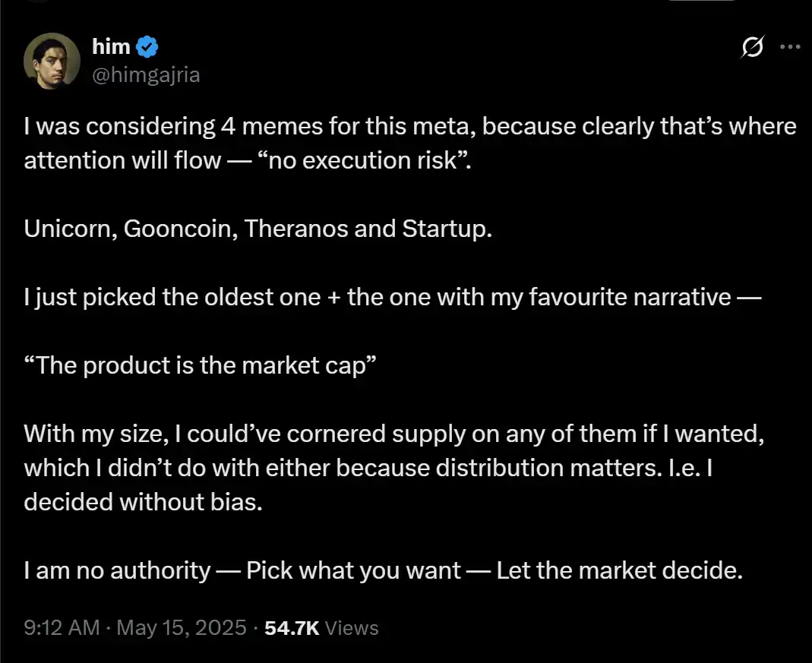Click the "With my size" paragraph start

click(x=97, y=434)
